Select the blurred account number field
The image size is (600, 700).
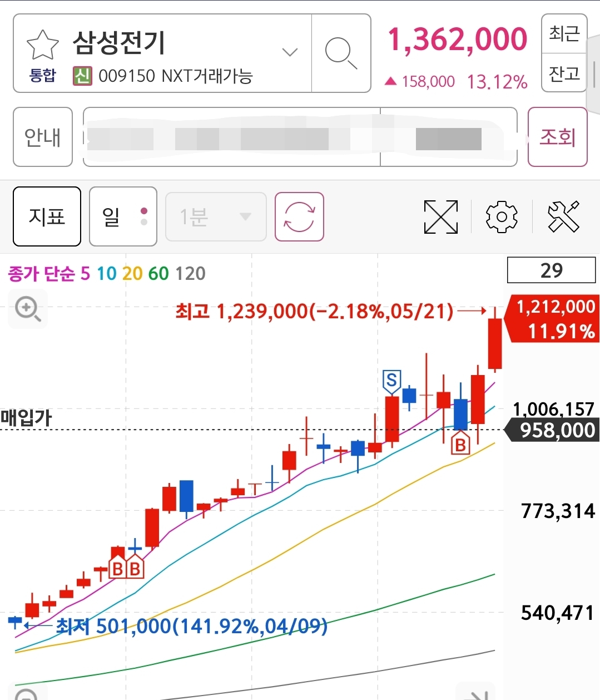[232, 137]
